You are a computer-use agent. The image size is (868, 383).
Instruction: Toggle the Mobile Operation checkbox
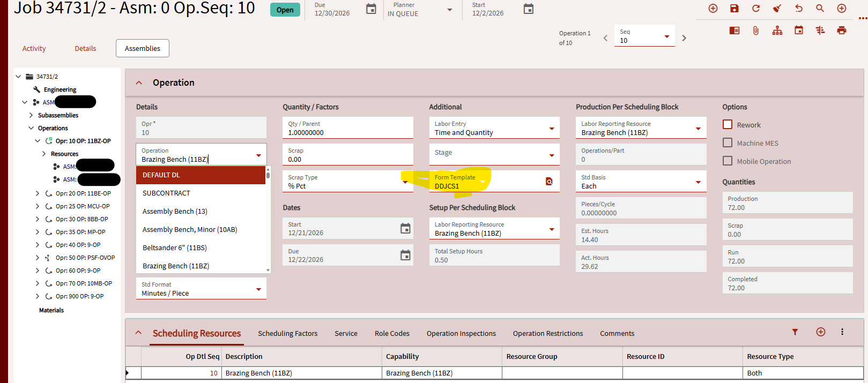tap(728, 161)
